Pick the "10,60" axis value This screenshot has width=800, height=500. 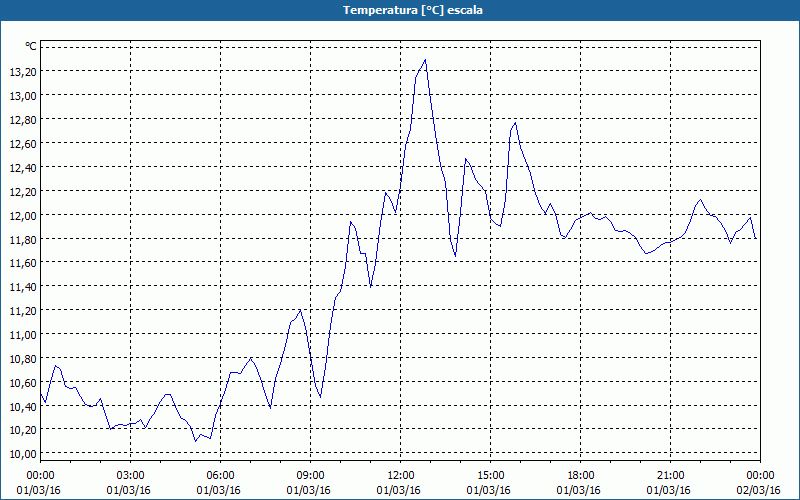click(x=23, y=382)
